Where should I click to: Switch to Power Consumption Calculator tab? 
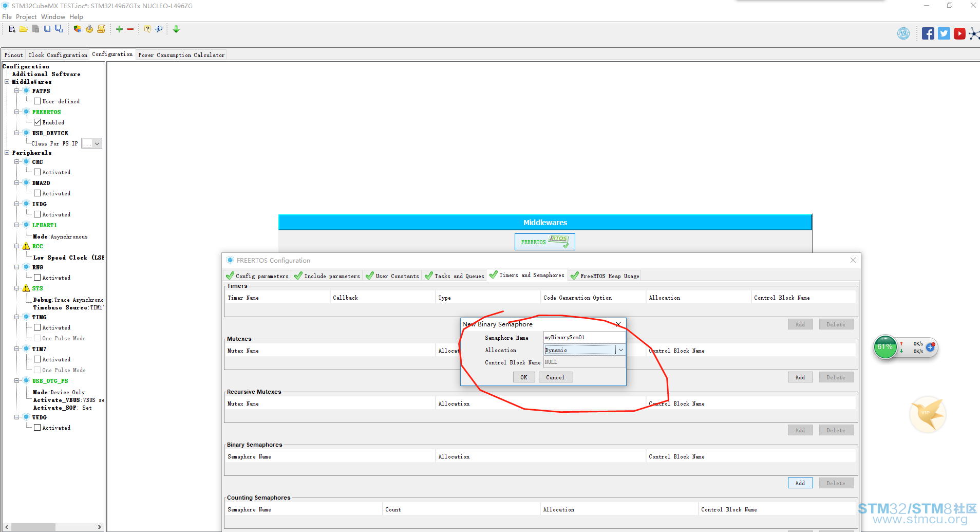(181, 55)
